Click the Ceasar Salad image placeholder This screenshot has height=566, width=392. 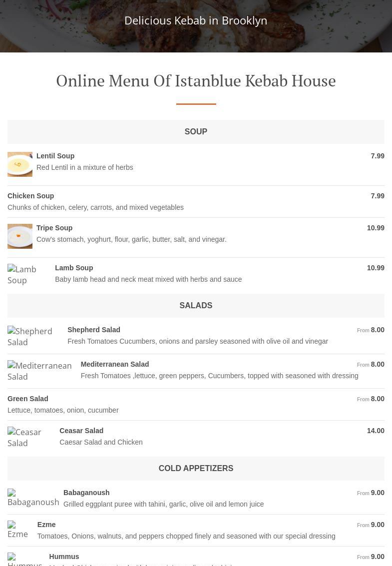pyautogui.click(x=29, y=438)
